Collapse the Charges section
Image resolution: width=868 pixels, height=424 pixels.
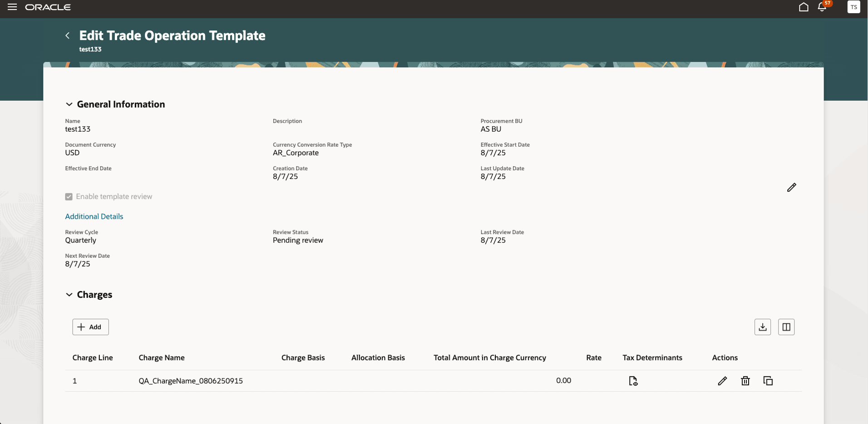69,295
